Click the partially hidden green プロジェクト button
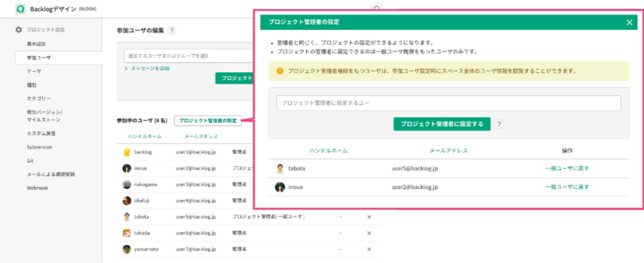 [x=234, y=78]
